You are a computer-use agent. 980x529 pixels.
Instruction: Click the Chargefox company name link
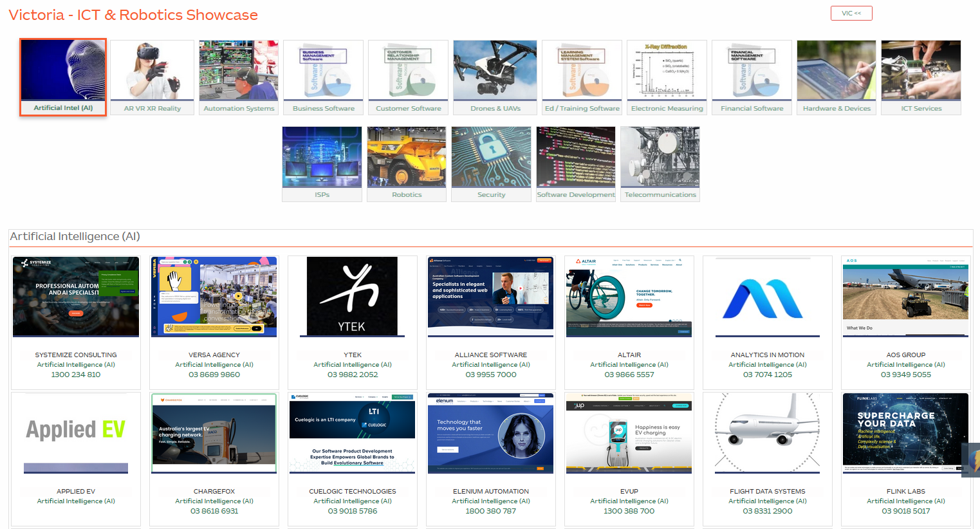214,491
